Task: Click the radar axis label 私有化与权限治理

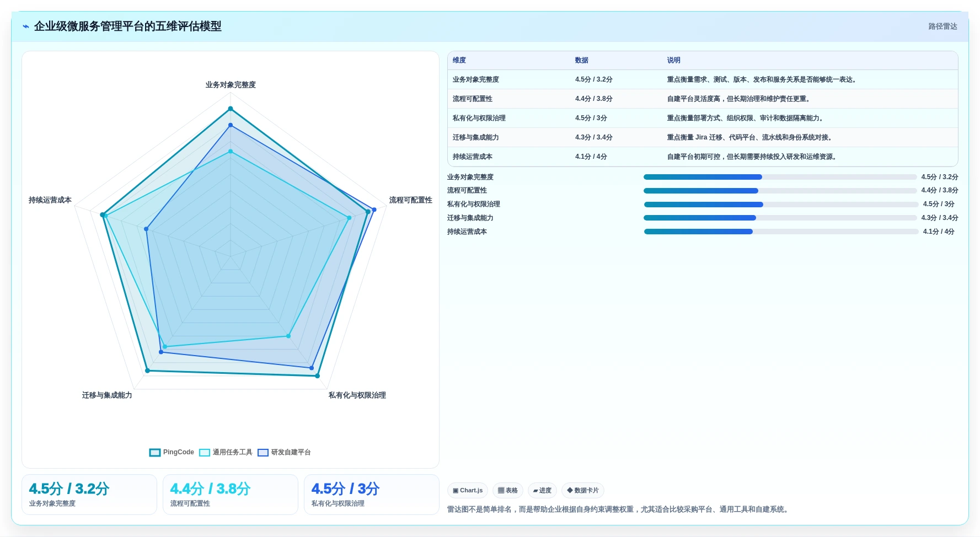Action: click(357, 395)
